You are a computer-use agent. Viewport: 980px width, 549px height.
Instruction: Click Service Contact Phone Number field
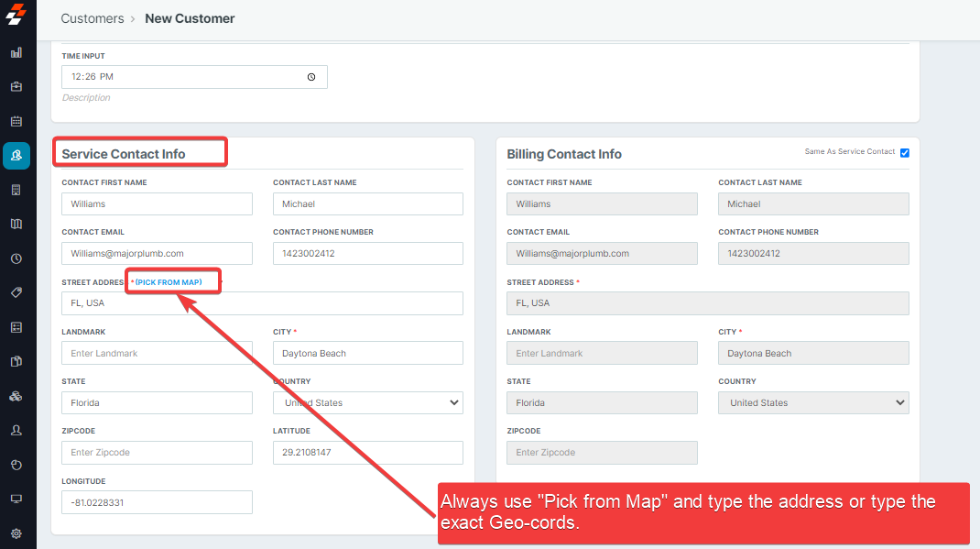(368, 253)
